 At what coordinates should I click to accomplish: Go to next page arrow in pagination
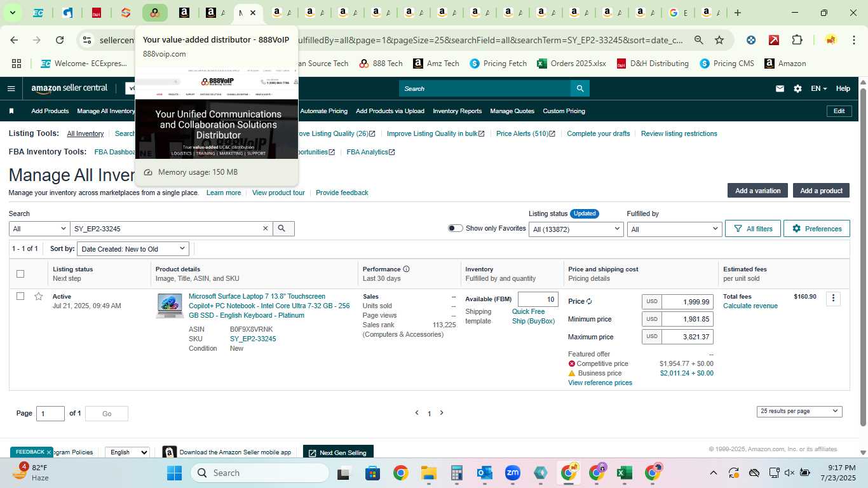coord(442,413)
